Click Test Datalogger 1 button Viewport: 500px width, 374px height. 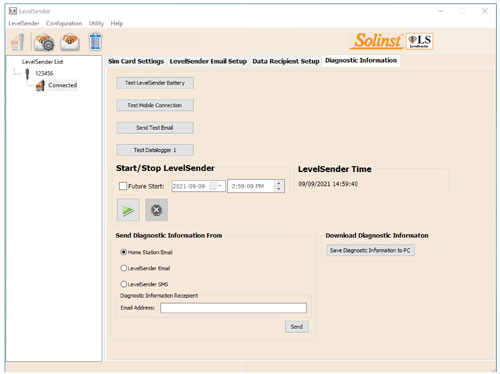click(155, 150)
